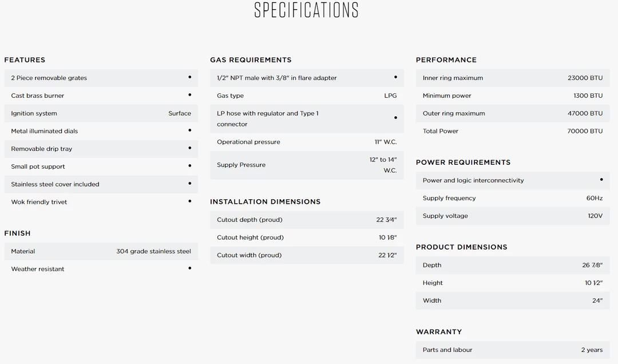Click the Outer ring maximum label

pos(454,113)
